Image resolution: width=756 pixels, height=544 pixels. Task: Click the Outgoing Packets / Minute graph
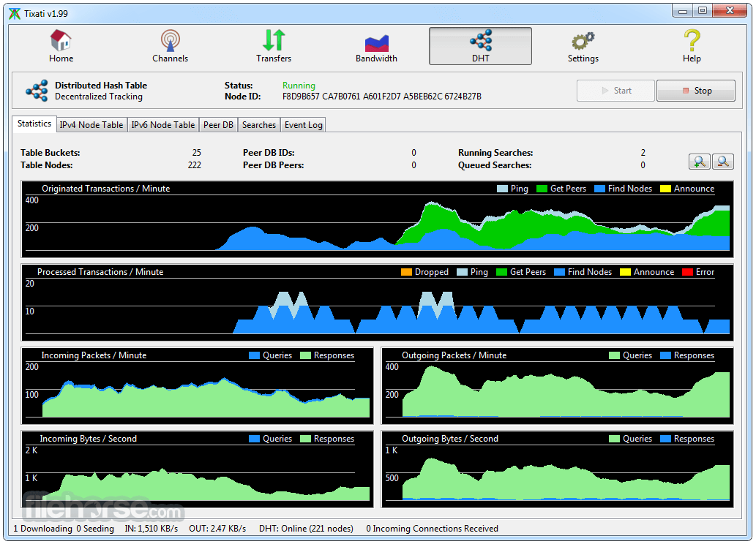pos(558,386)
